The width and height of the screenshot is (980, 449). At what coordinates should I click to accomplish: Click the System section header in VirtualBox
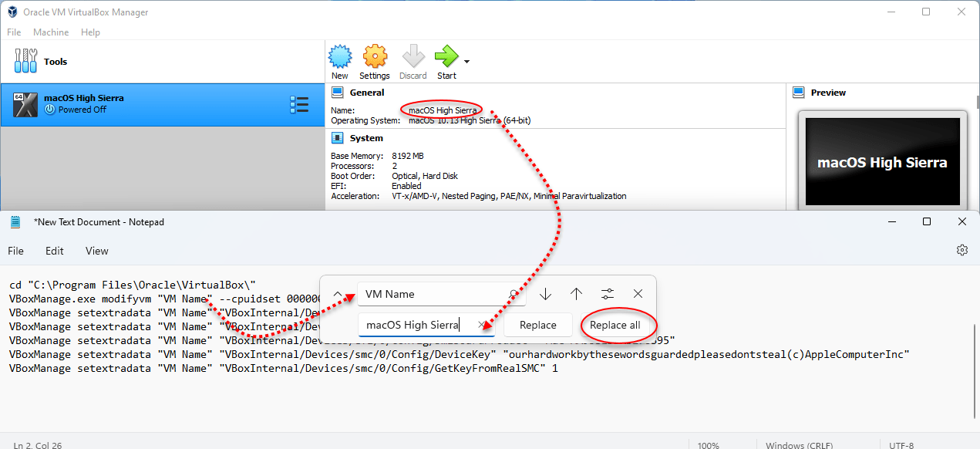(366, 138)
